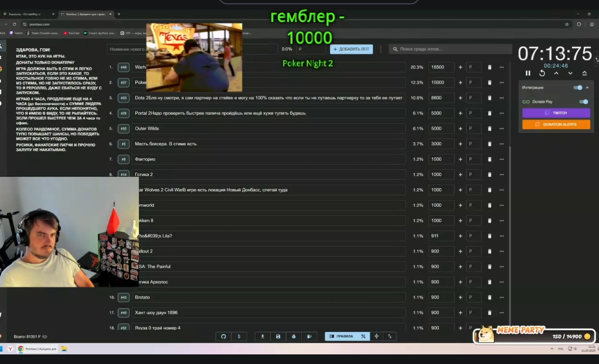Image resolution: width=599 pixels, height=364 pixels.
Task: Pause the auction timer
Action: tap(528, 73)
